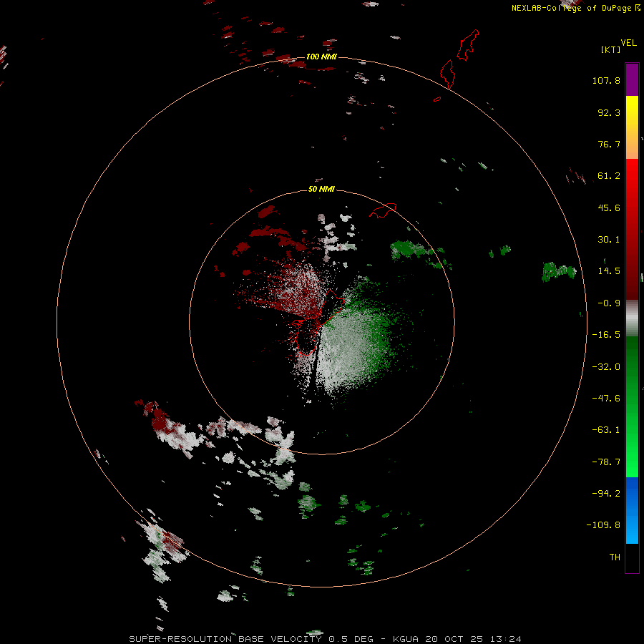Image resolution: width=644 pixels, height=644 pixels.
Task: Click the 30.1 velocity scale value
Action: click(609, 240)
